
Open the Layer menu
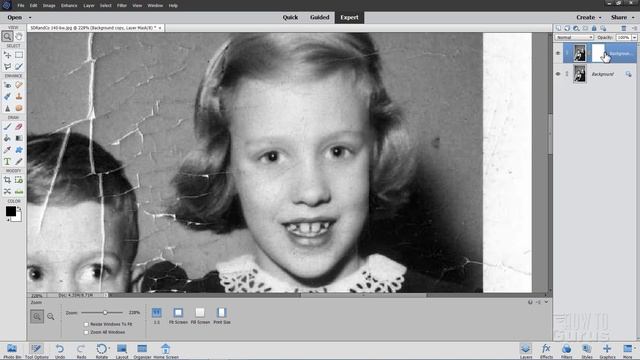click(x=89, y=6)
